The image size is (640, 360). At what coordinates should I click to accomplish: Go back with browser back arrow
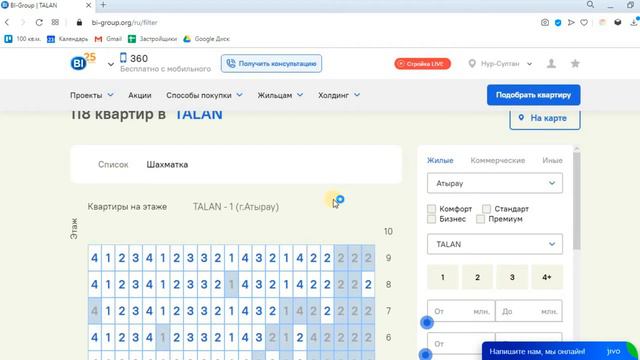tap(7, 22)
